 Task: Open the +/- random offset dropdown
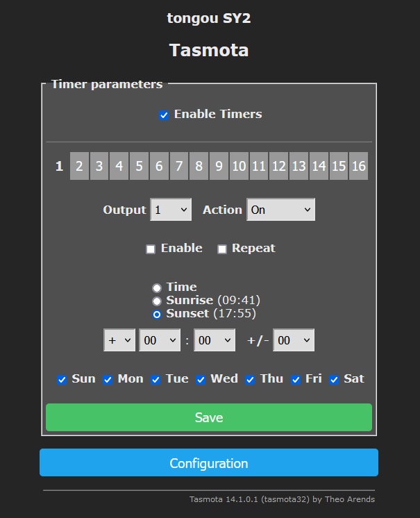[294, 340]
